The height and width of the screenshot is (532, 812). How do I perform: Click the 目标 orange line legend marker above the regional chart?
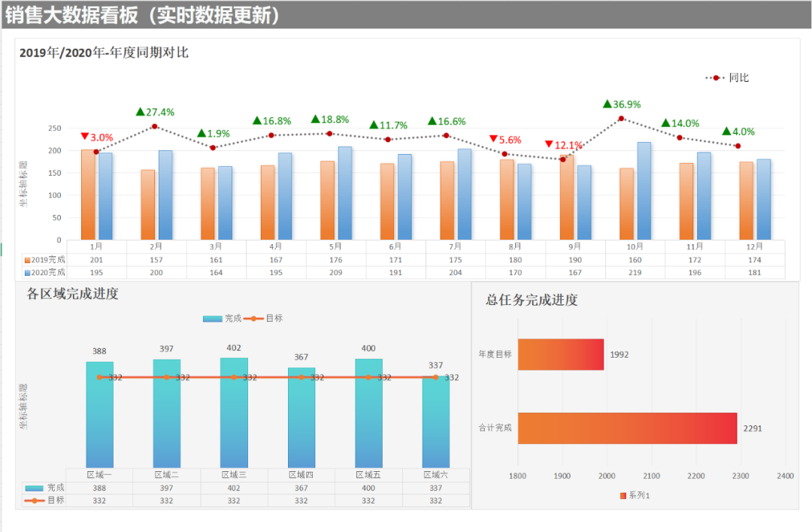pos(253,319)
